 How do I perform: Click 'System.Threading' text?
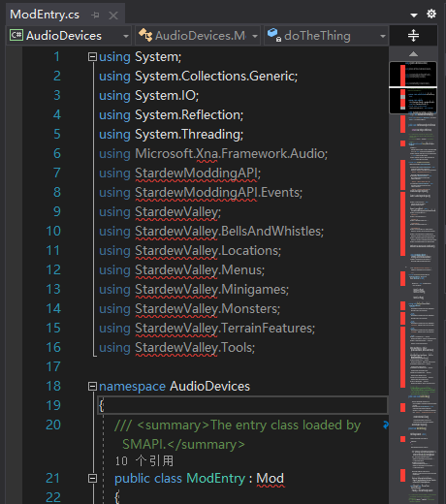[x=187, y=135]
